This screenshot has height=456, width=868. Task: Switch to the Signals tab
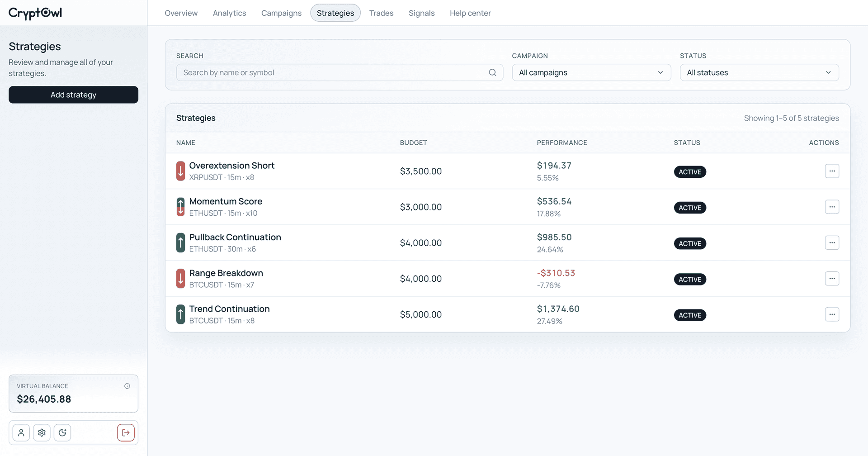421,13
